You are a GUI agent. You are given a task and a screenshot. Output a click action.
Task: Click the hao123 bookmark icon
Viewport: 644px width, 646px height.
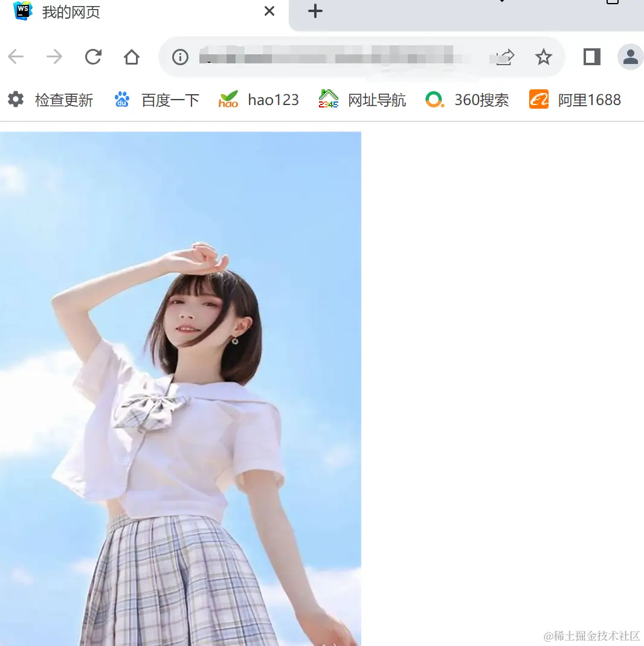pos(228,100)
